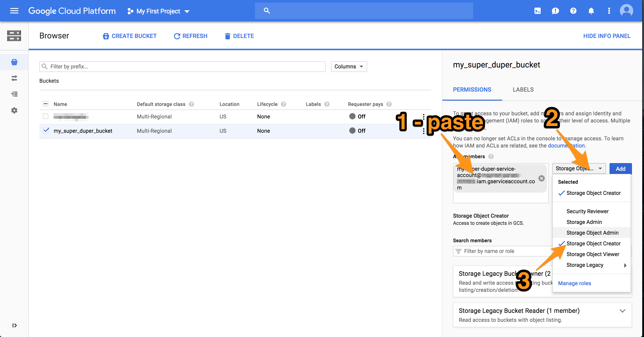Viewport: 644px width, 337px height.
Task: Open the my_super_duper_bucket name link
Action: pos(83,131)
